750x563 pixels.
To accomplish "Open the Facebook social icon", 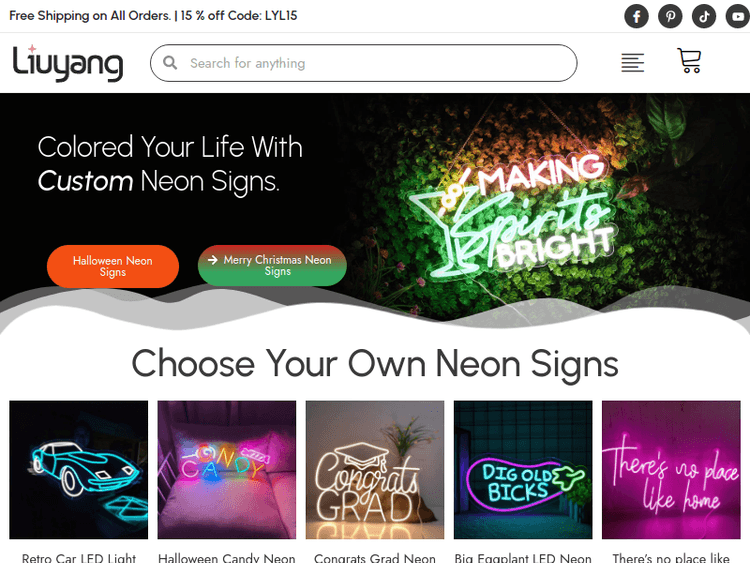I will coord(636,16).
